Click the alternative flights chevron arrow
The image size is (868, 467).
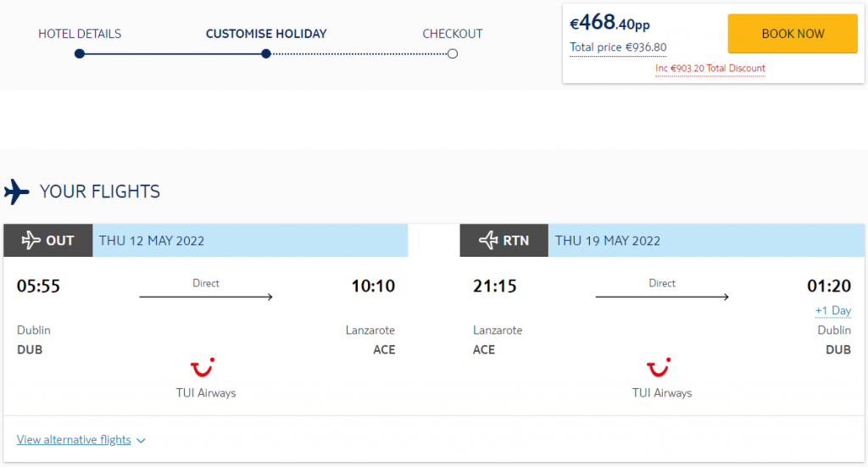(x=141, y=441)
